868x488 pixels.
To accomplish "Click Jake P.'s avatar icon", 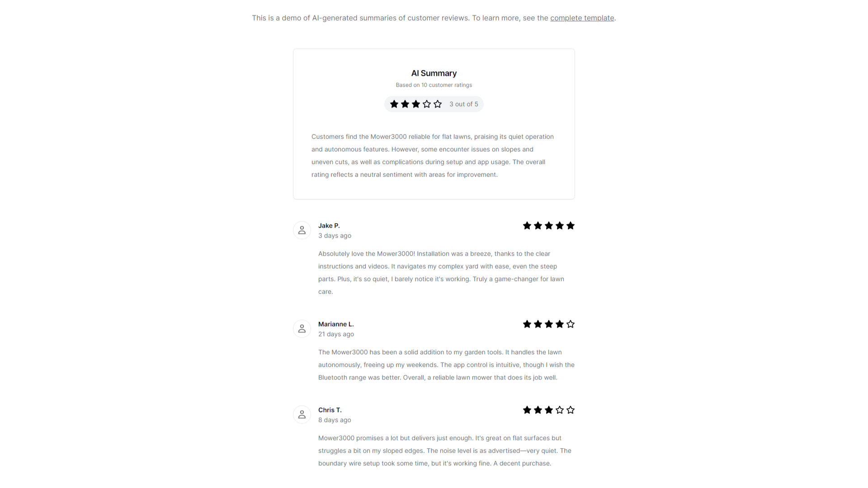I will point(302,230).
